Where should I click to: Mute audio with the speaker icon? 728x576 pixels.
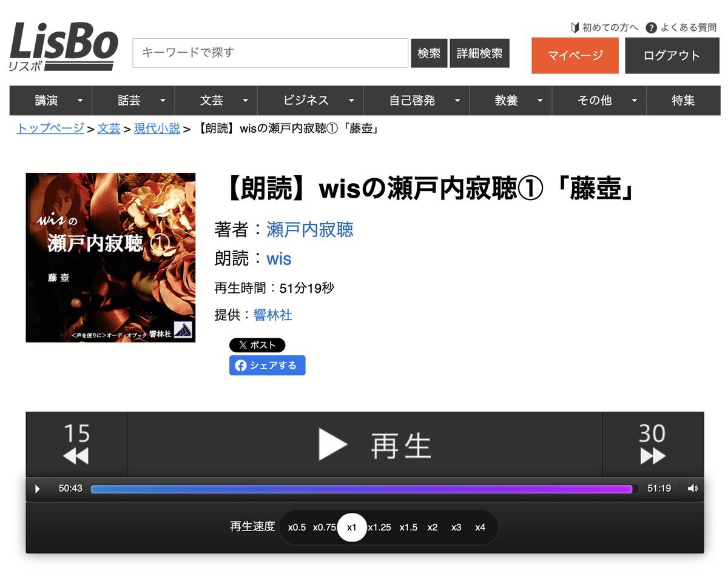coord(693,489)
